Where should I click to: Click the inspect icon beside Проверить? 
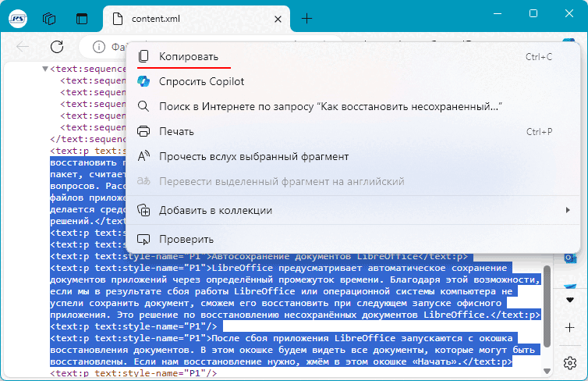pyautogui.click(x=143, y=240)
